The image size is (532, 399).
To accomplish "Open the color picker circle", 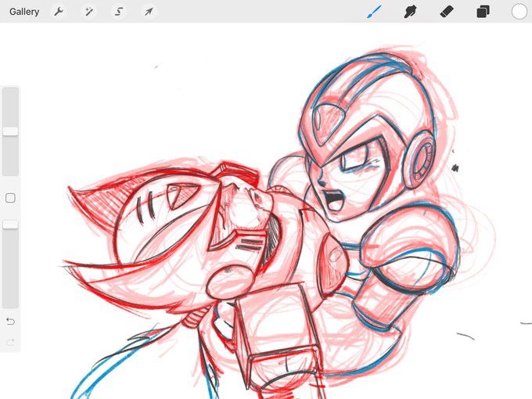I will (519, 12).
